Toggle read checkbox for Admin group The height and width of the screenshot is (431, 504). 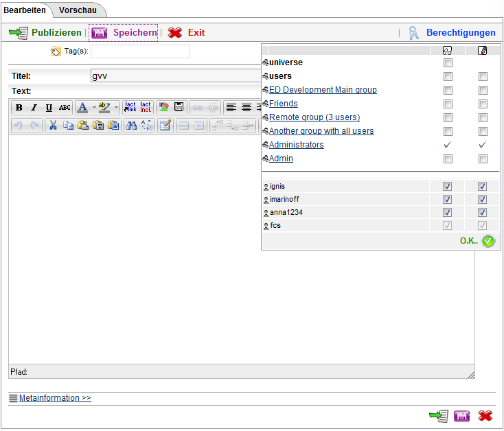coord(448,159)
